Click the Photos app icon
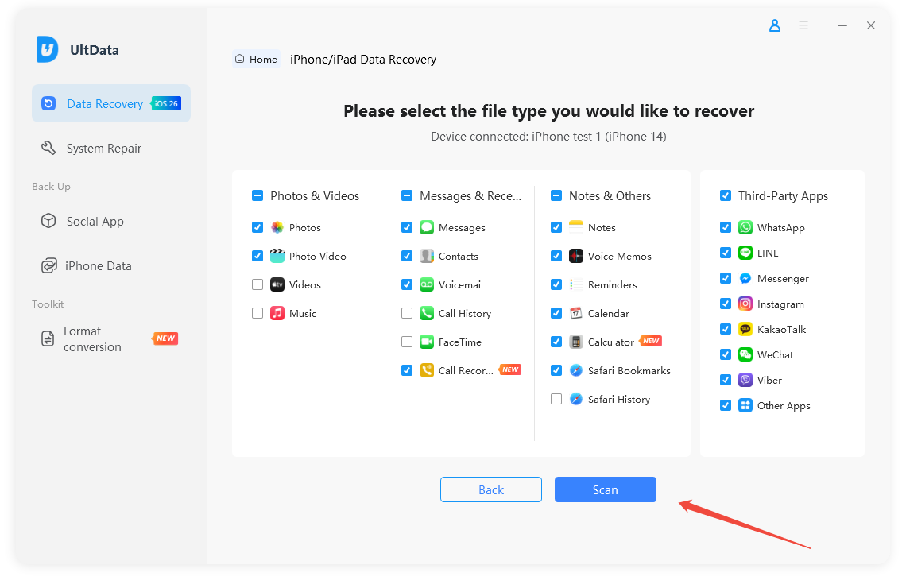 [x=277, y=227]
